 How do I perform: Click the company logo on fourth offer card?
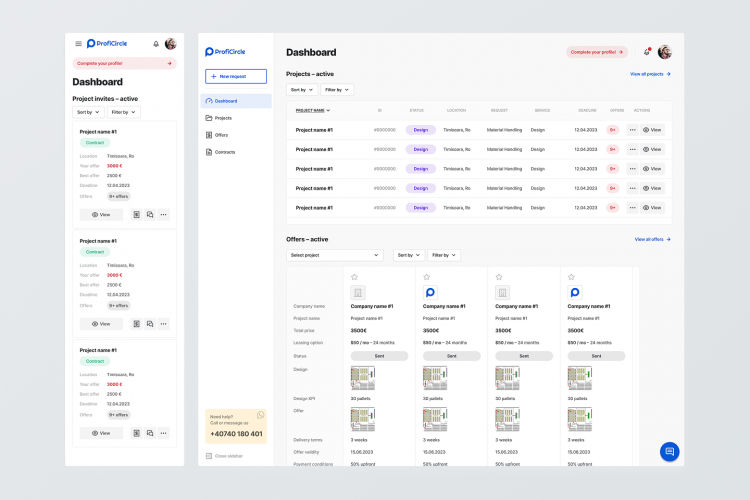(x=575, y=292)
